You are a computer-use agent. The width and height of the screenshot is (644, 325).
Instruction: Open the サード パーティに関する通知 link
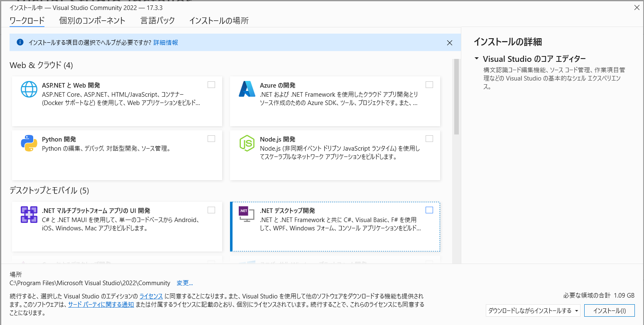point(101,305)
